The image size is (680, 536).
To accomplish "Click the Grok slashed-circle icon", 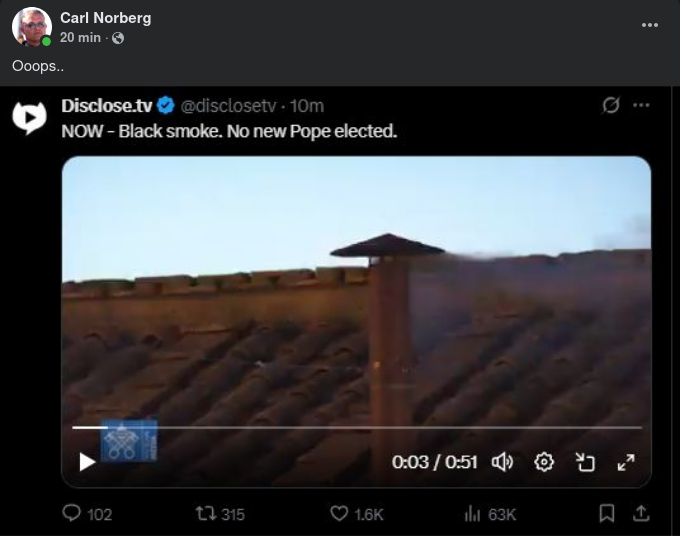I will click(x=611, y=105).
